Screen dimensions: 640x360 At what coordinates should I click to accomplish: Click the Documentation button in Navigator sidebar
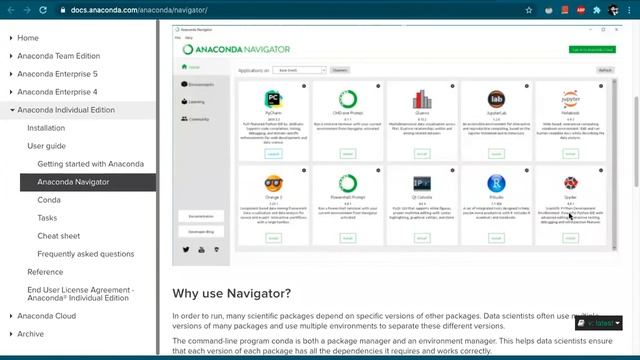(x=201, y=216)
